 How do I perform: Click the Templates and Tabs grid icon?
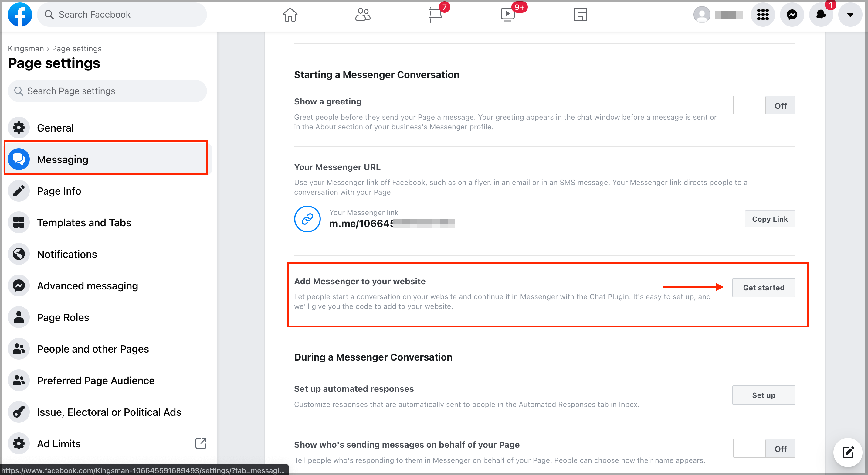point(19,223)
